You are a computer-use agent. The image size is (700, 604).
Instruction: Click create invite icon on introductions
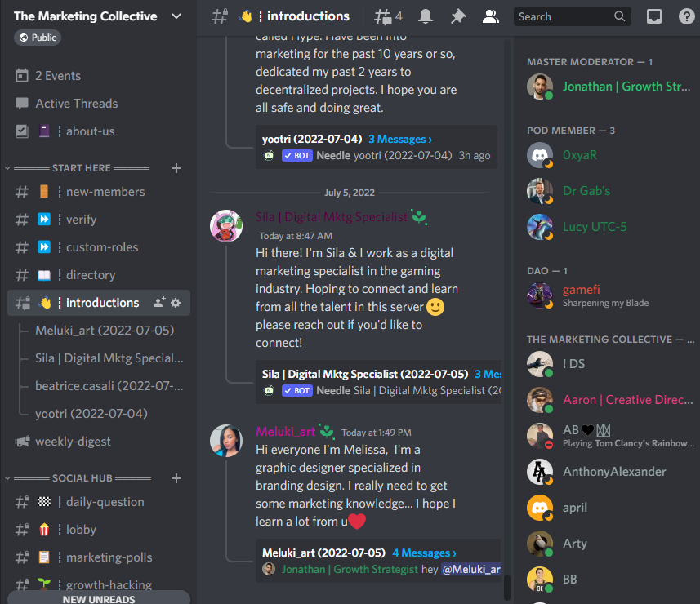point(159,303)
